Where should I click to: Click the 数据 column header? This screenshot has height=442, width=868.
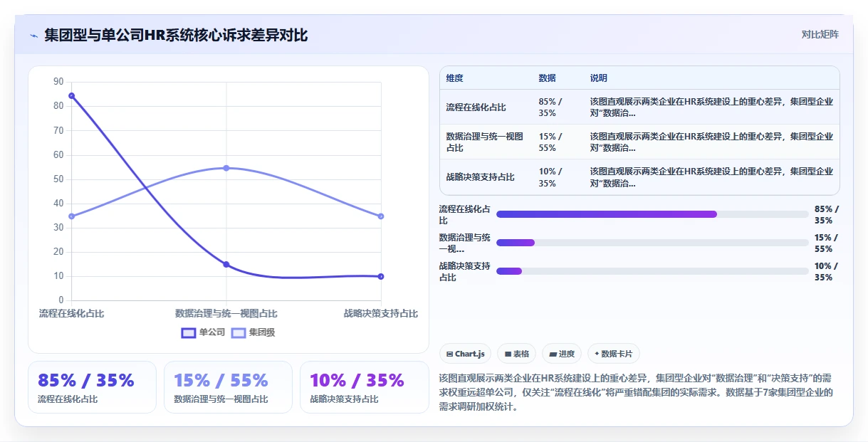(x=547, y=78)
